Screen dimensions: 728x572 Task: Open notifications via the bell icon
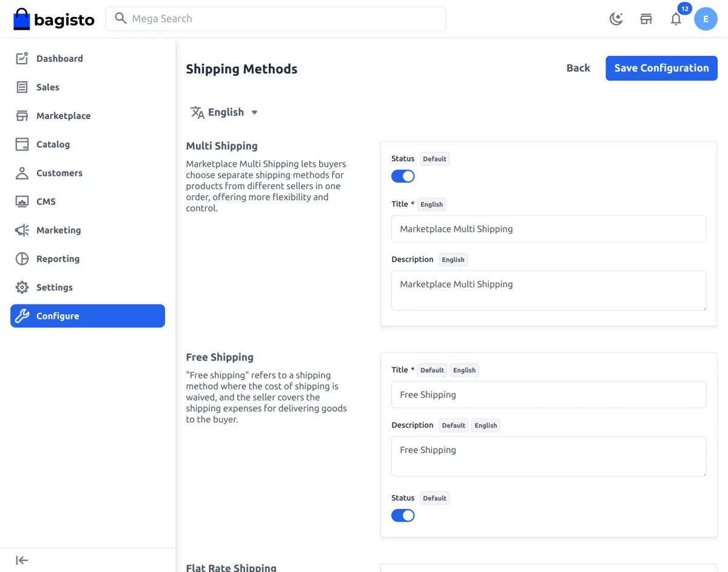[676, 19]
